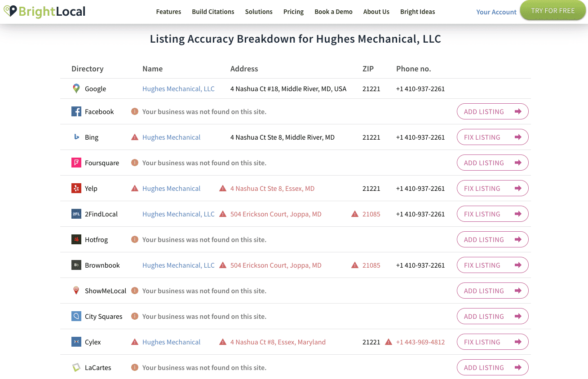Click the Facebook directory icon
Image resolution: width=588 pixels, height=379 pixels.
pos(76,112)
